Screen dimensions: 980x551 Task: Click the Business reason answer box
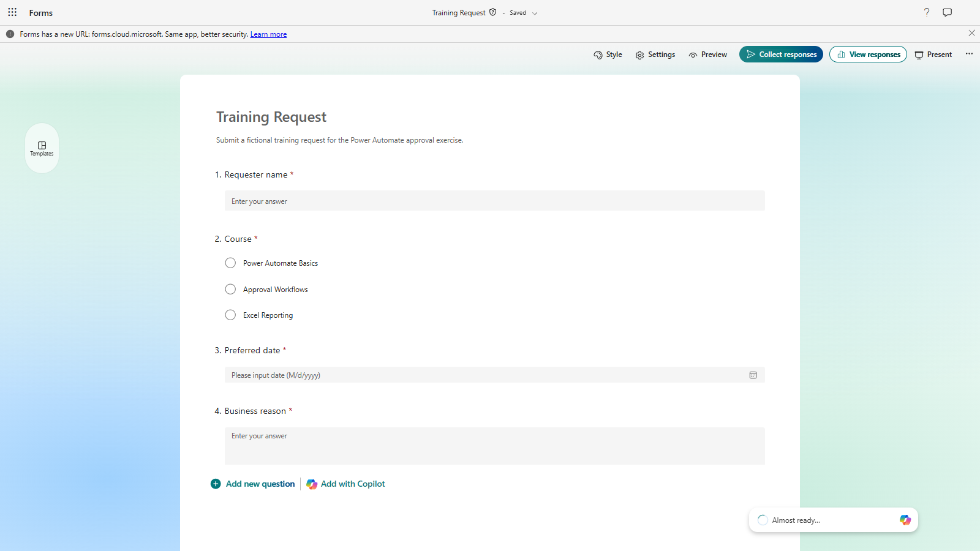tap(495, 446)
